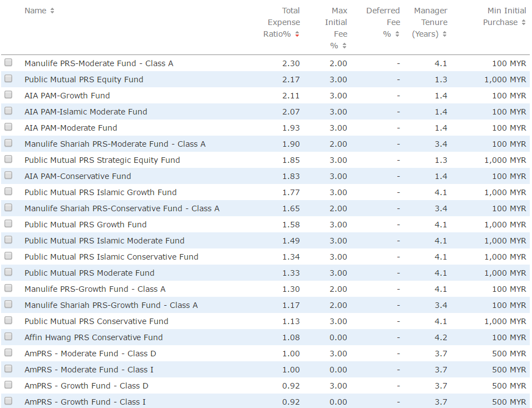This screenshot has height=408, width=532.
Task: Select Public Mutual PRS Conservative Fund checkbox
Action: point(8,320)
